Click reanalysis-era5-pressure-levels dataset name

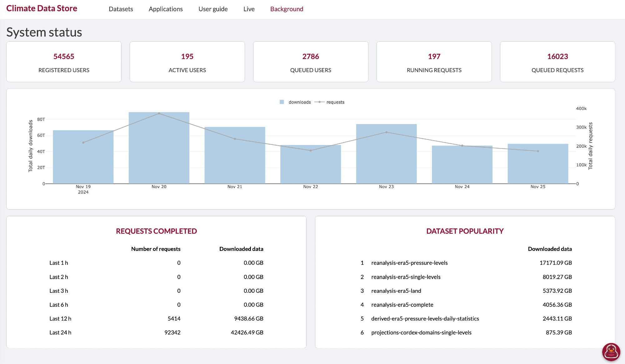click(409, 263)
